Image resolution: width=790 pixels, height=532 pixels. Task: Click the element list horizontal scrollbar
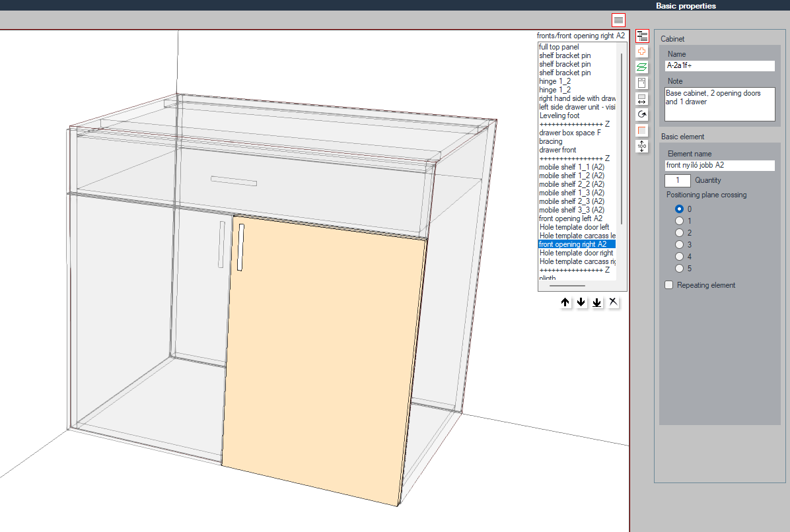pyautogui.click(x=567, y=285)
